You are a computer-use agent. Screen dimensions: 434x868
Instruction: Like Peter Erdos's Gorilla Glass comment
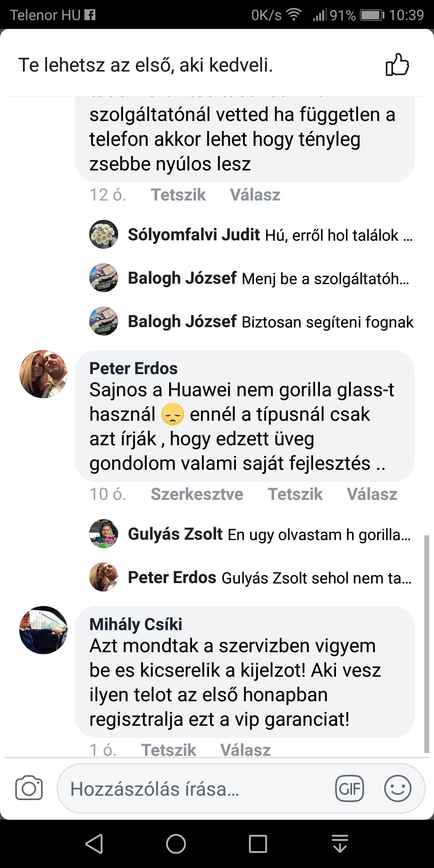point(295,494)
